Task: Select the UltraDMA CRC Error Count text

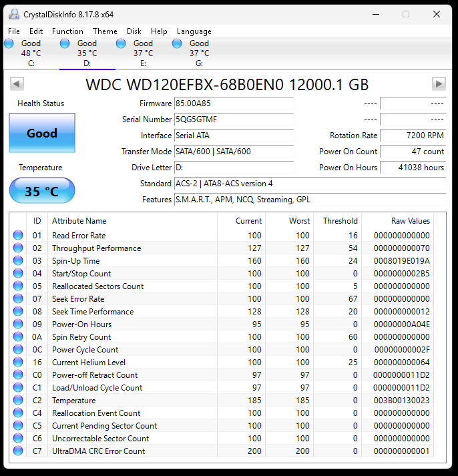Action: (99, 451)
